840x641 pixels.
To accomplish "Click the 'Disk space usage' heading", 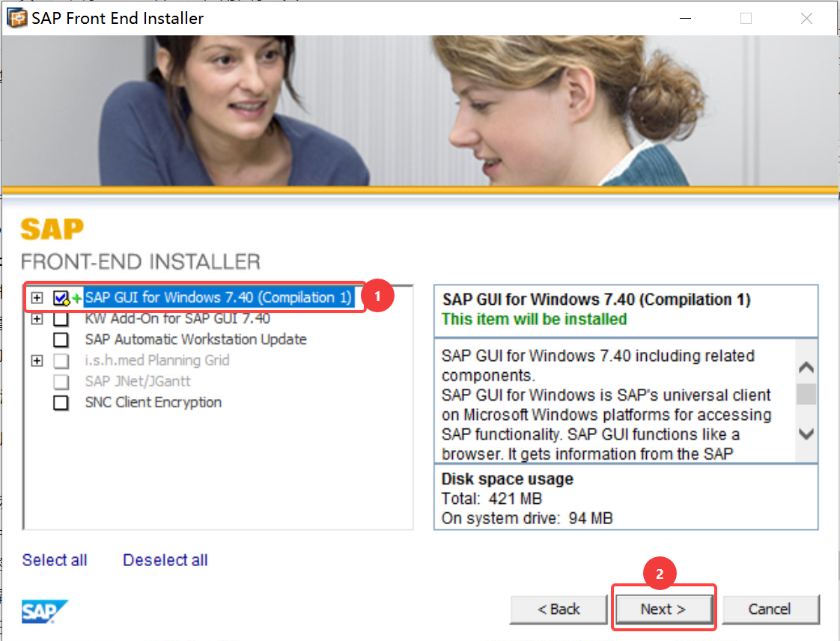I will (x=508, y=479).
